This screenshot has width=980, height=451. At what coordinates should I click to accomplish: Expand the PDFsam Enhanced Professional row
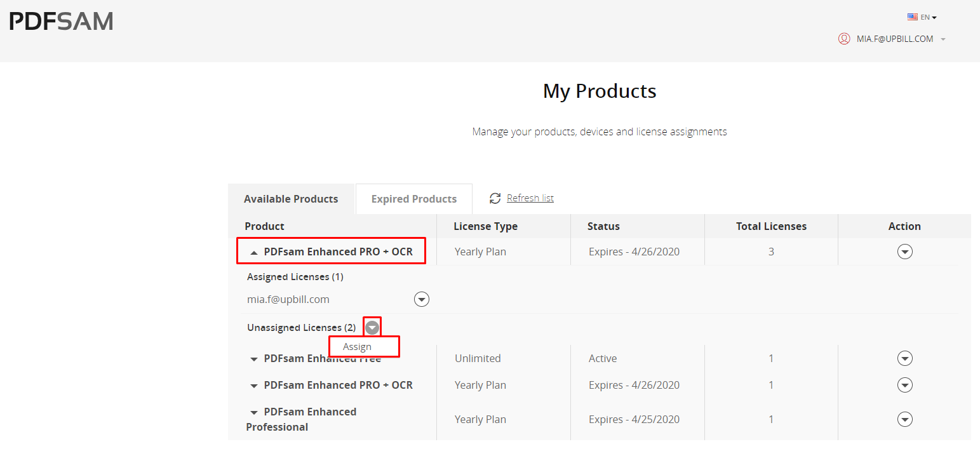click(x=254, y=412)
